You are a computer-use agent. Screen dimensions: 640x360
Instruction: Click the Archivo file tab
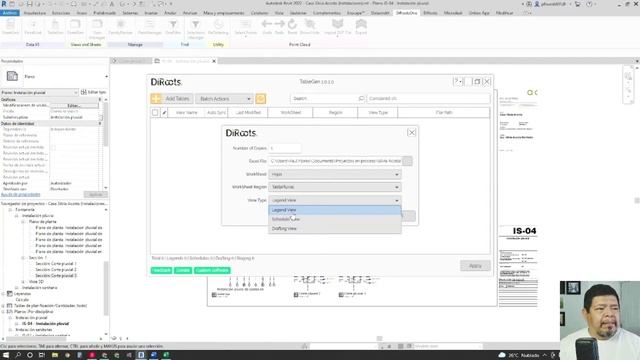point(9,13)
